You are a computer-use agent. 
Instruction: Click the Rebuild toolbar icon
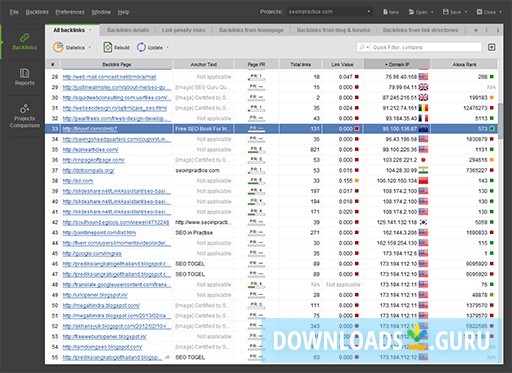(x=108, y=47)
